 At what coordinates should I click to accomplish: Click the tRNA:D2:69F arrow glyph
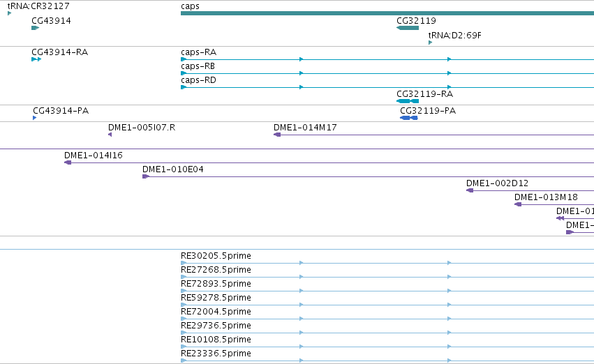click(431, 43)
